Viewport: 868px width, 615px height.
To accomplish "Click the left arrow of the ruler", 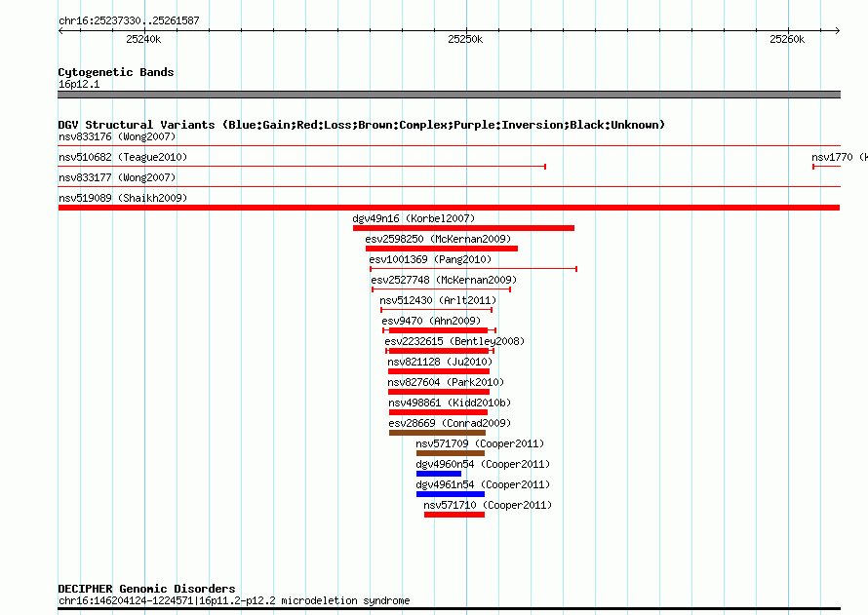I will coord(60,30).
